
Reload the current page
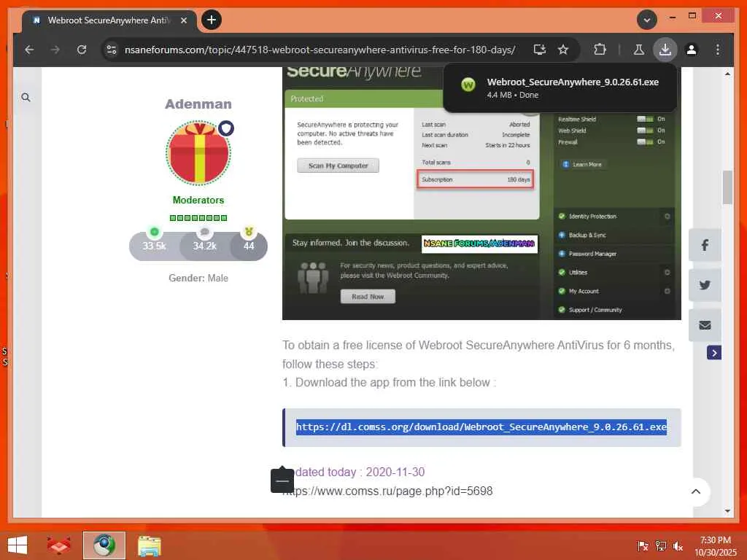(82, 50)
